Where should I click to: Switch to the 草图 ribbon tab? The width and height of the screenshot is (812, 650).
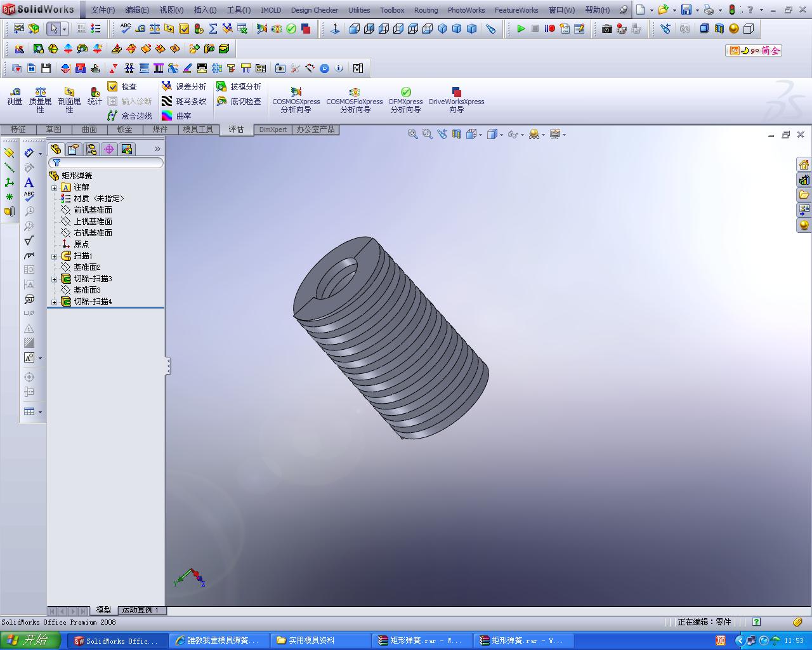54,129
